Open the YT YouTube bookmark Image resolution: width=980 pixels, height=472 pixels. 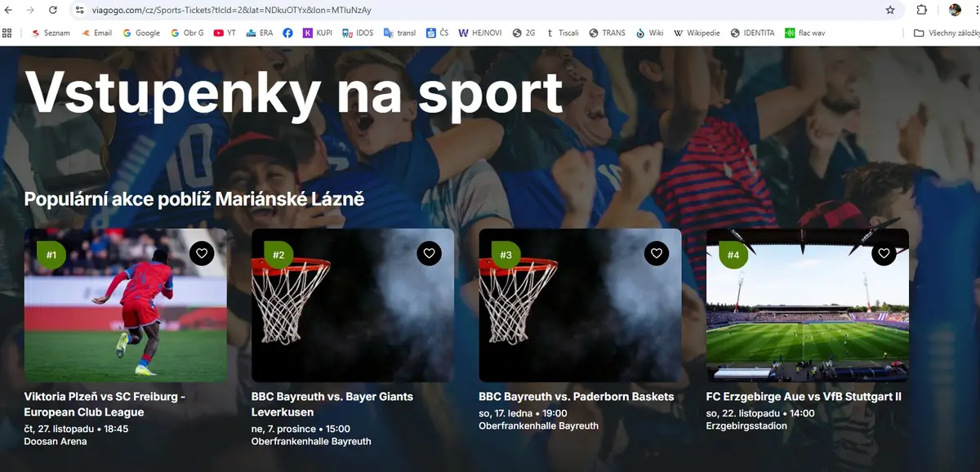click(225, 33)
